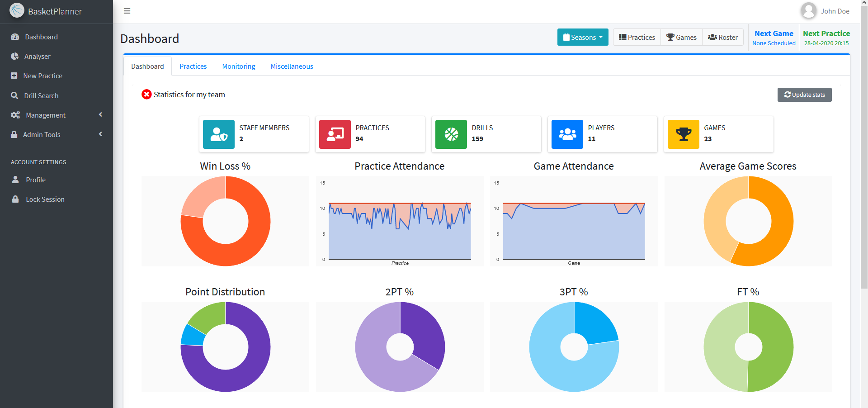Click the teal Staff Members icon
Viewport: 868px width, 408px height.
pyautogui.click(x=219, y=134)
